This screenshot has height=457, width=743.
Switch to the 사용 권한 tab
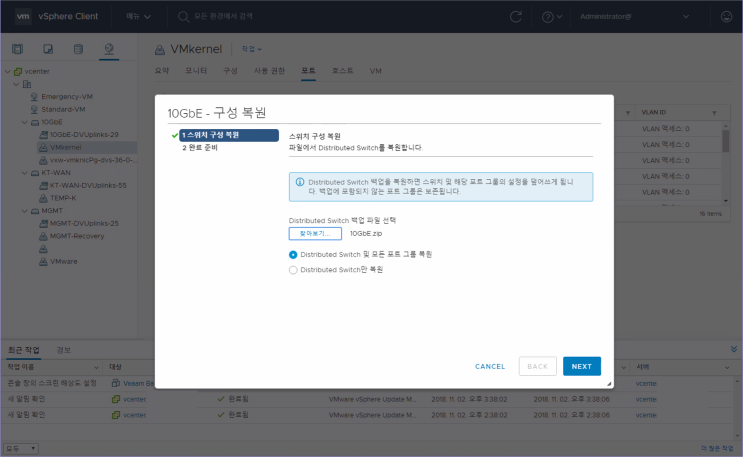(x=269, y=71)
